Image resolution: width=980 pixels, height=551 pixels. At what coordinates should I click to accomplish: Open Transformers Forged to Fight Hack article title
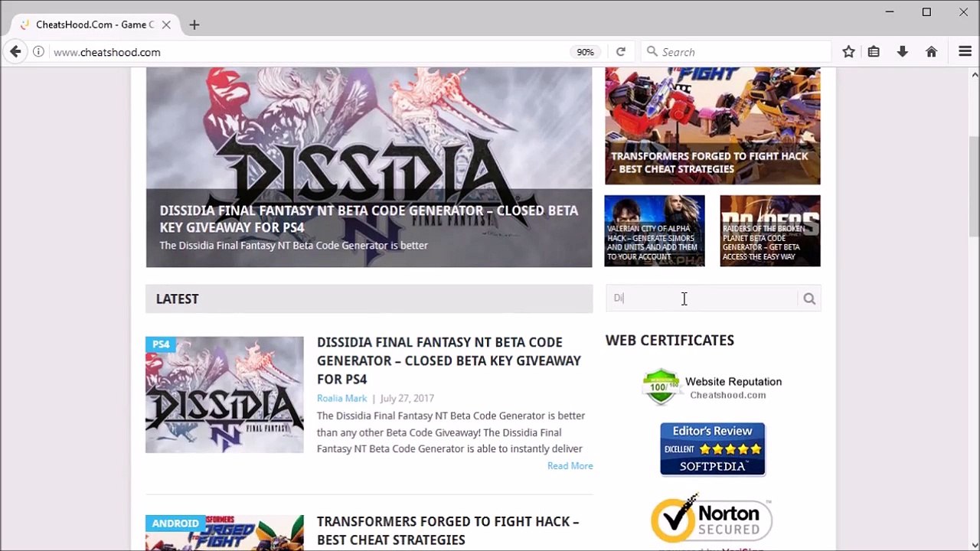tap(448, 530)
